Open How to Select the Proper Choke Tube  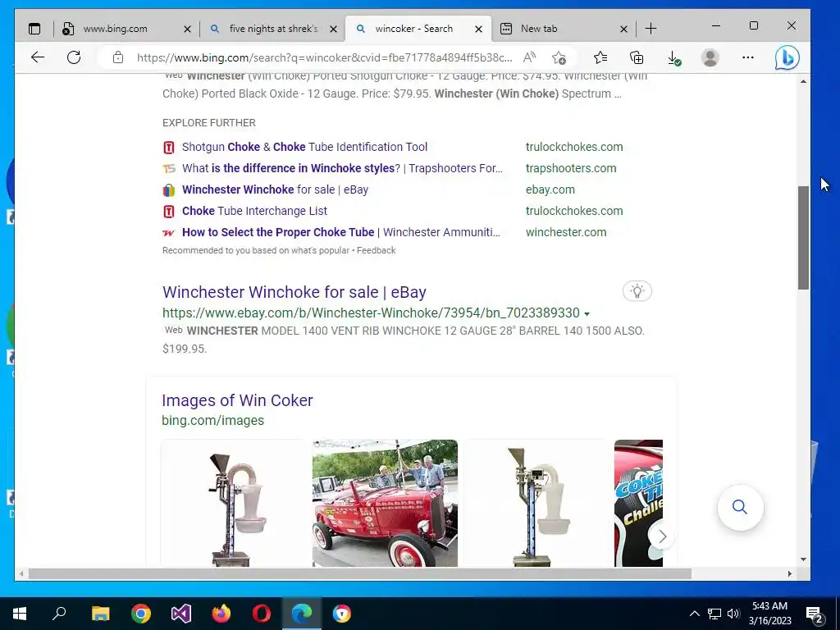pyautogui.click(x=341, y=232)
